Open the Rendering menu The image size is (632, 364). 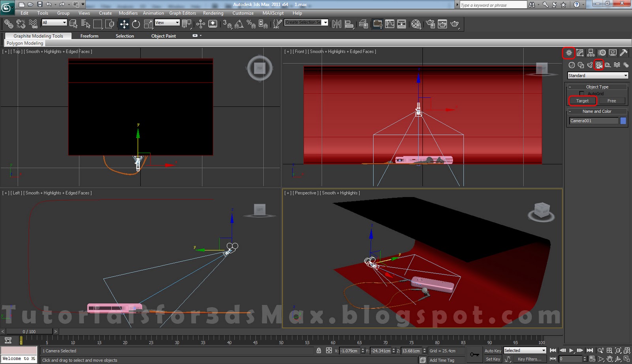pyautogui.click(x=213, y=13)
